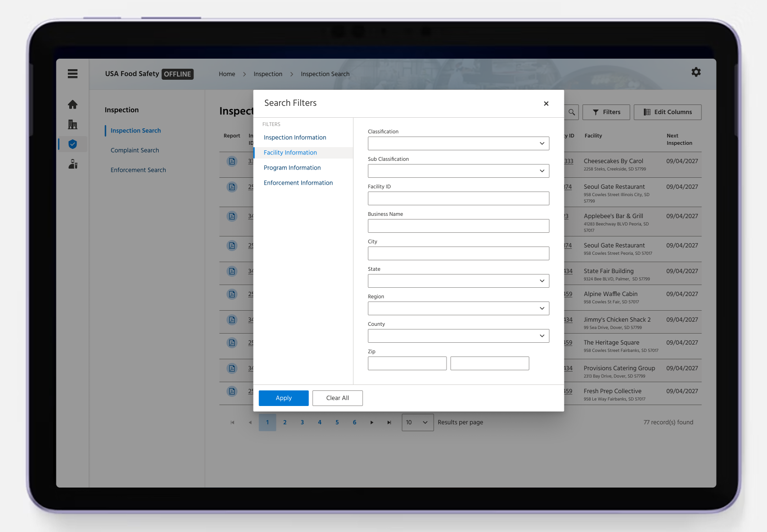
Task: Select Enforcement Information filter tab
Action: click(x=298, y=183)
